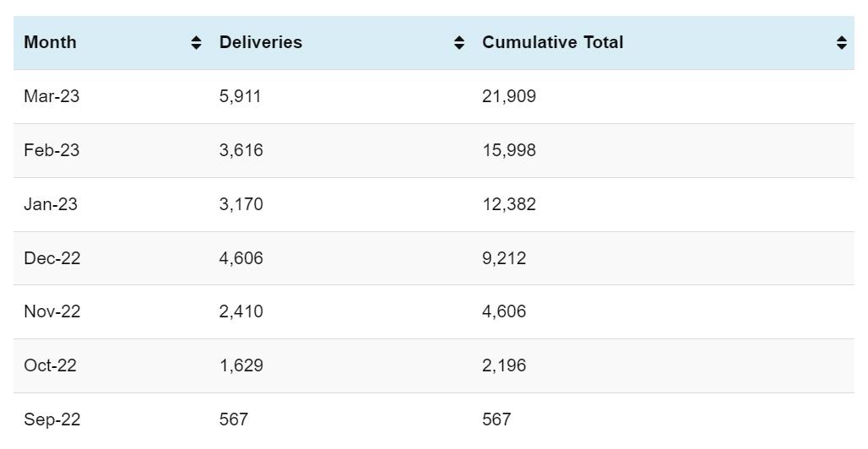
Task: Click the Month column header text
Action: pyautogui.click(x=50, y=42)
